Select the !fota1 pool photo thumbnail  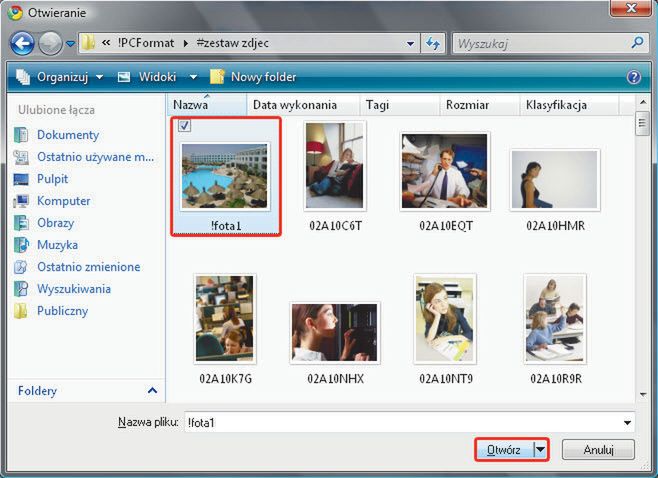coord(225,176)
